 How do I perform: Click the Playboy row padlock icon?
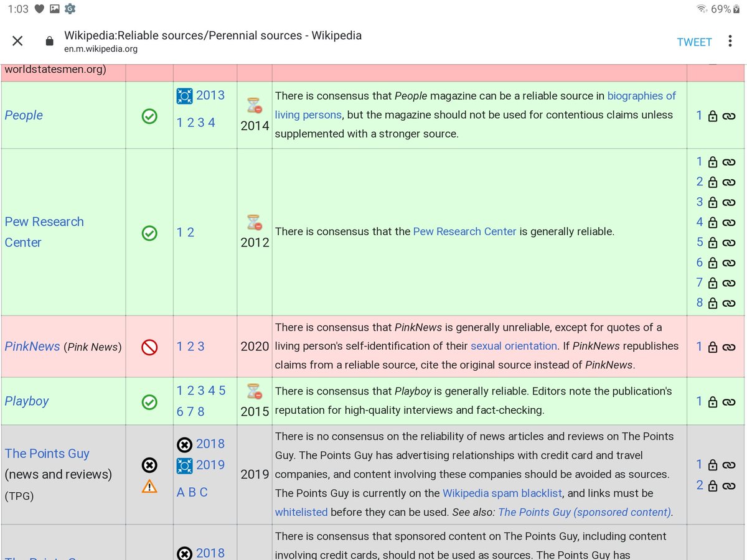point(713,402)
